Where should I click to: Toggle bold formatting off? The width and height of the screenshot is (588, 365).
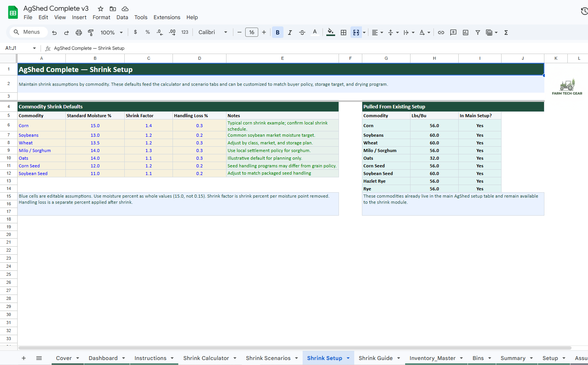277,32
